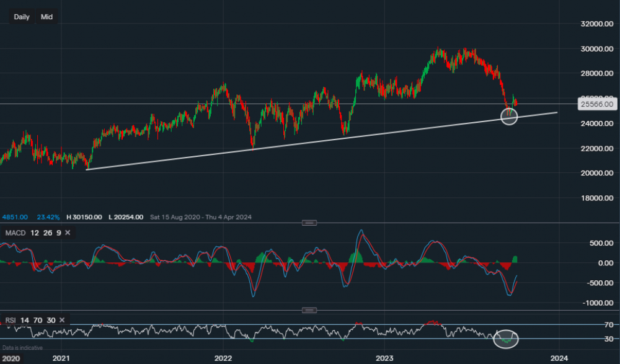
Task: Open MACD 12 26 9 indicator settings
Action: coord(31,233)
